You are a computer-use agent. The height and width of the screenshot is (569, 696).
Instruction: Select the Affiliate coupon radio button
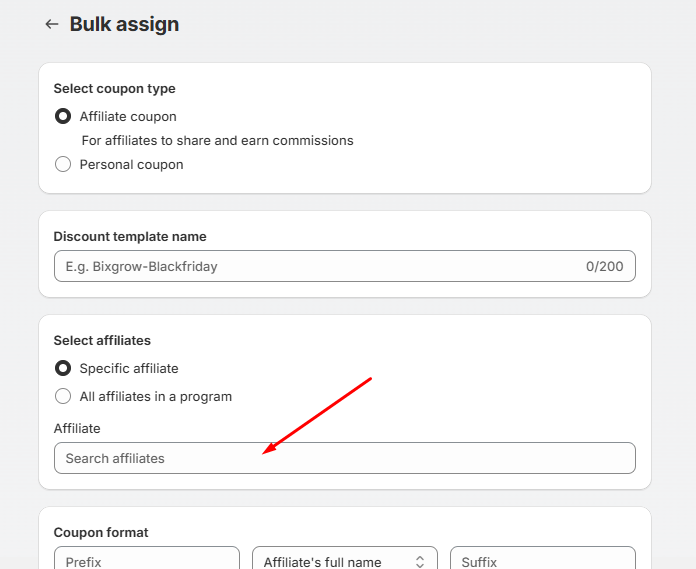(x=63, y=116)
